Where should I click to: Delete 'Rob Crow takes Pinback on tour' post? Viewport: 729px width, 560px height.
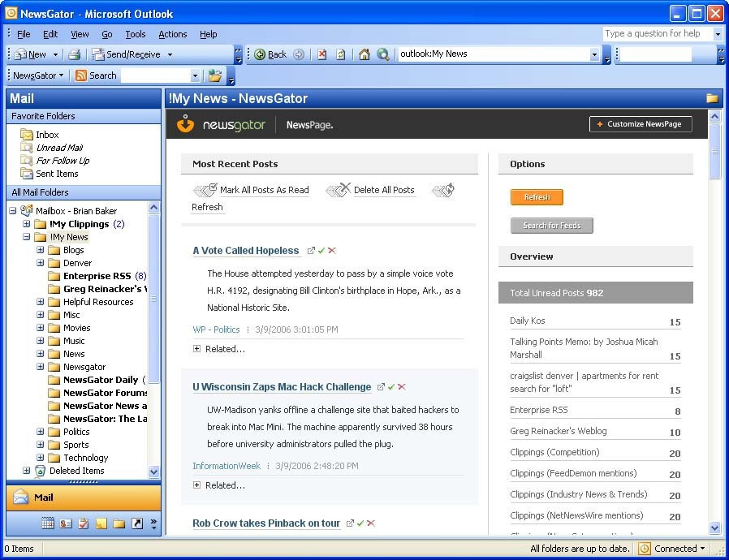click(370, 523)
